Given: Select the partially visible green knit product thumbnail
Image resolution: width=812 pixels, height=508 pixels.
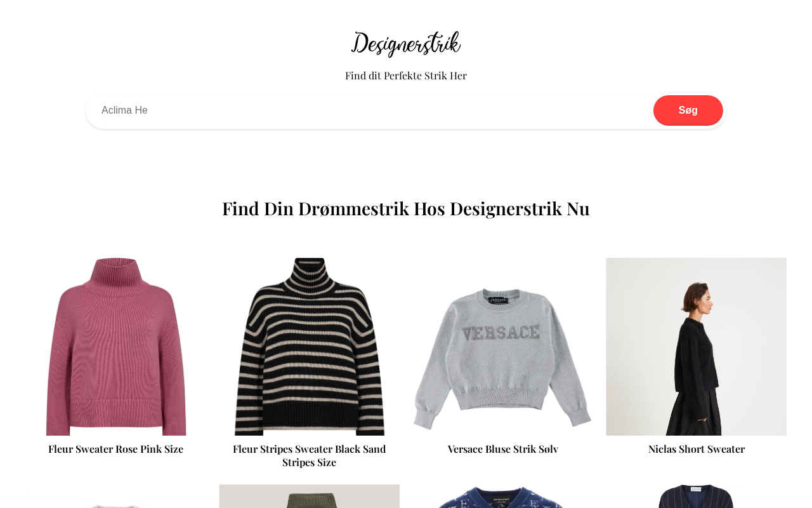Looking at the screenshot, I should 310,497.
